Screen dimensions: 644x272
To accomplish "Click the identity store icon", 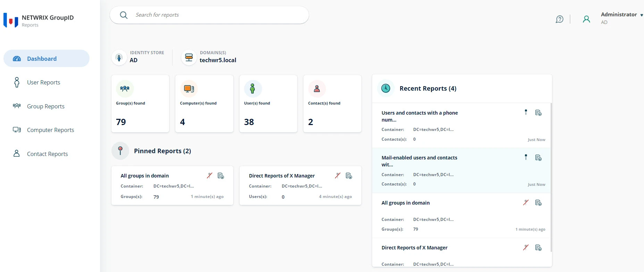I will coord(119,57).
